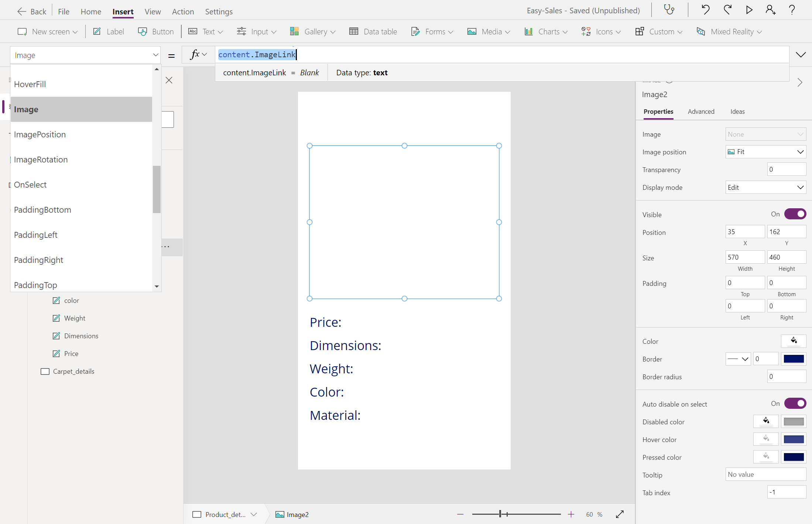Close the tree view panel X

click(169, 80)
